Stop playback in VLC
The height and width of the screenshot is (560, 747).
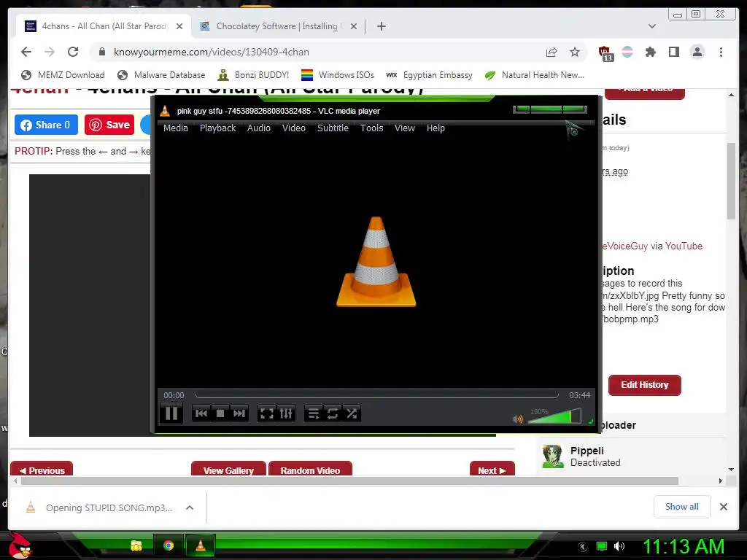[x=220, y=413]
